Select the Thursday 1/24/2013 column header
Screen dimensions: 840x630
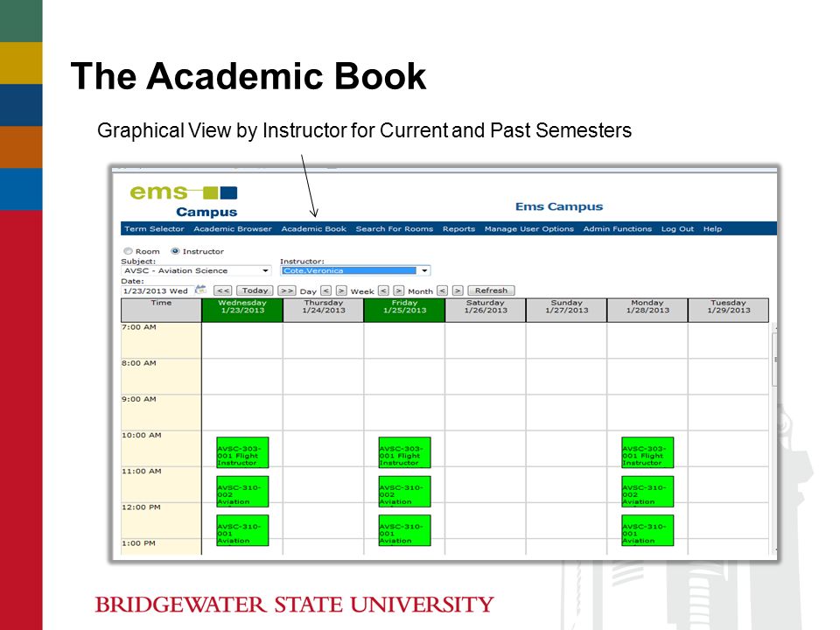coord(324,310)
